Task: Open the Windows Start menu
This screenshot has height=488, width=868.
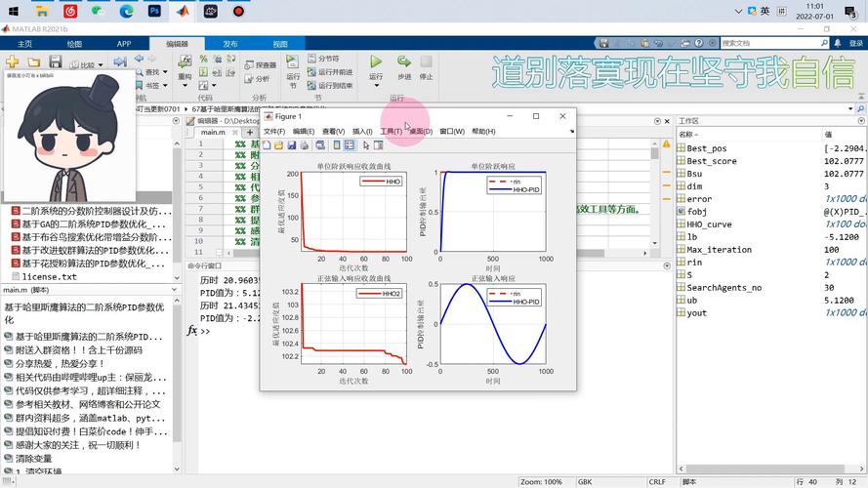Action: point(14,11)
